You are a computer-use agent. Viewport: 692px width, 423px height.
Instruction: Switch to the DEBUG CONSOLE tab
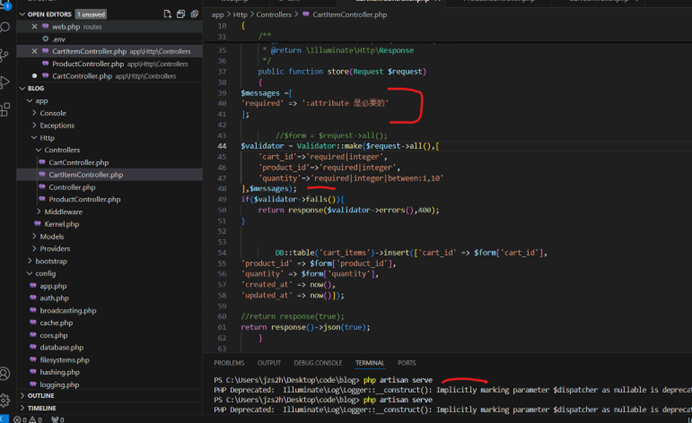(318, 363)
